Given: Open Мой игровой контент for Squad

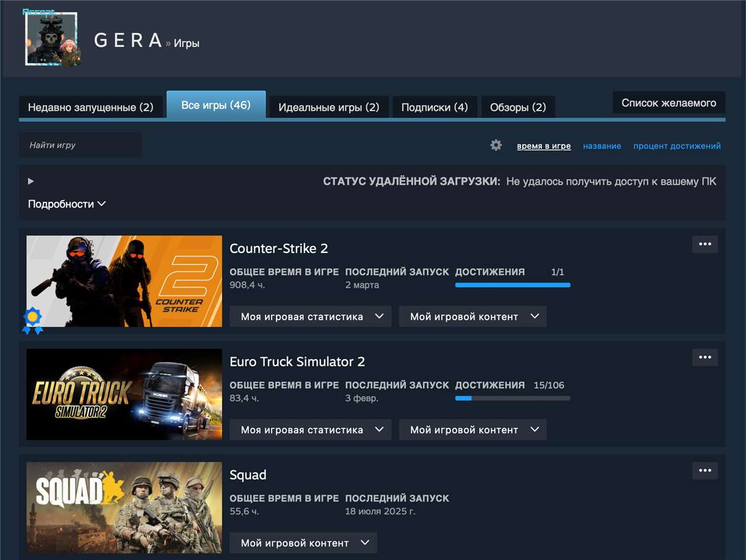Looking at the screenshot, I should click(303, 542).
